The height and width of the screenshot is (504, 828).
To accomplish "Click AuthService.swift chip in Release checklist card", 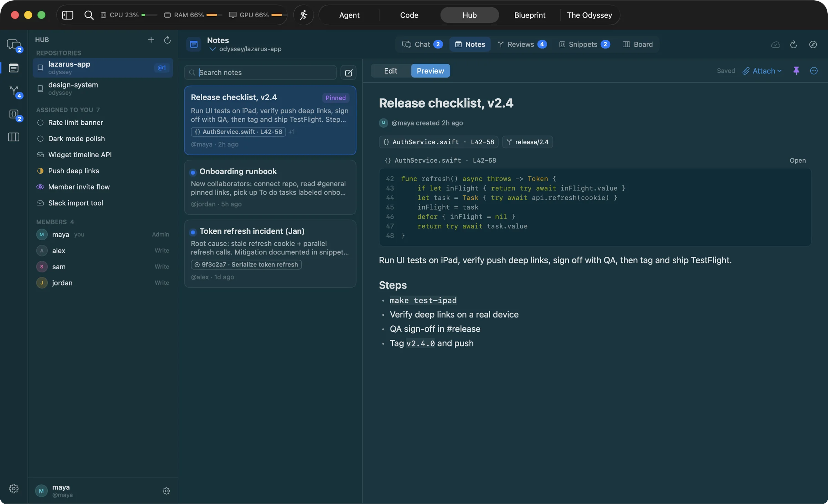I will (238, 132).
